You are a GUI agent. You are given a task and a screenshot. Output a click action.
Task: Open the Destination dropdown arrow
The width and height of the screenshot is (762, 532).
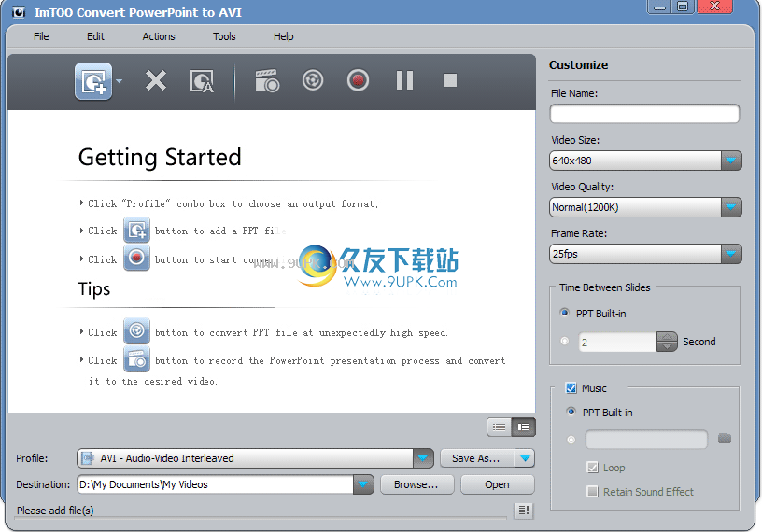point(363,484)
